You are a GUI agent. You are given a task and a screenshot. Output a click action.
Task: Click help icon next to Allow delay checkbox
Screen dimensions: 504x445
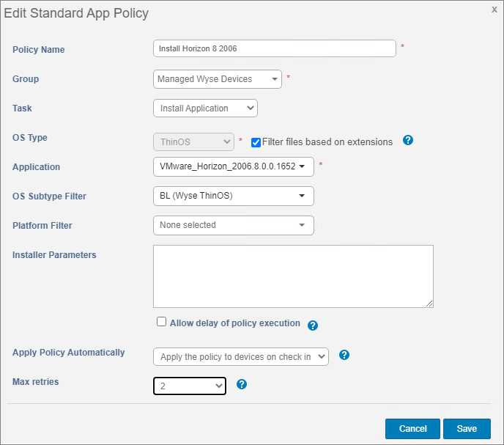coord(313,326)
